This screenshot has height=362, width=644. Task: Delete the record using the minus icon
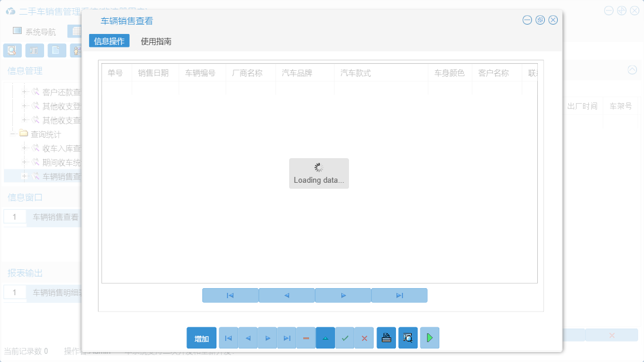click(306, 337)
